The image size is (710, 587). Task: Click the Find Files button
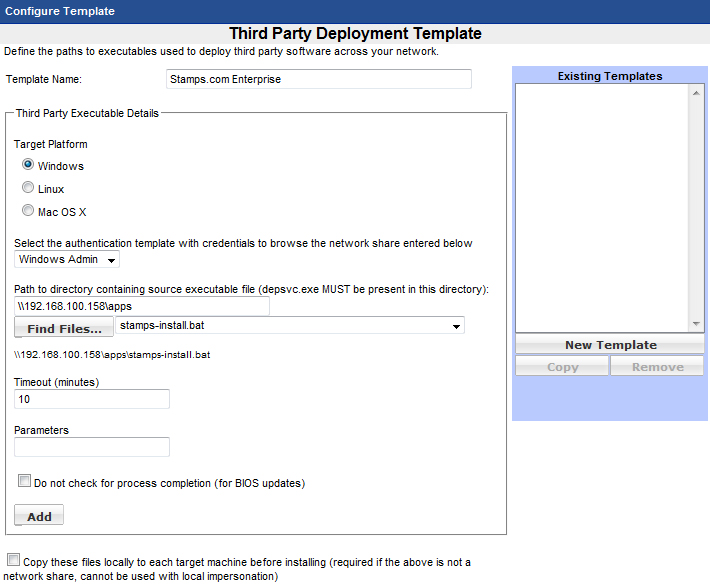coord(64,328)
